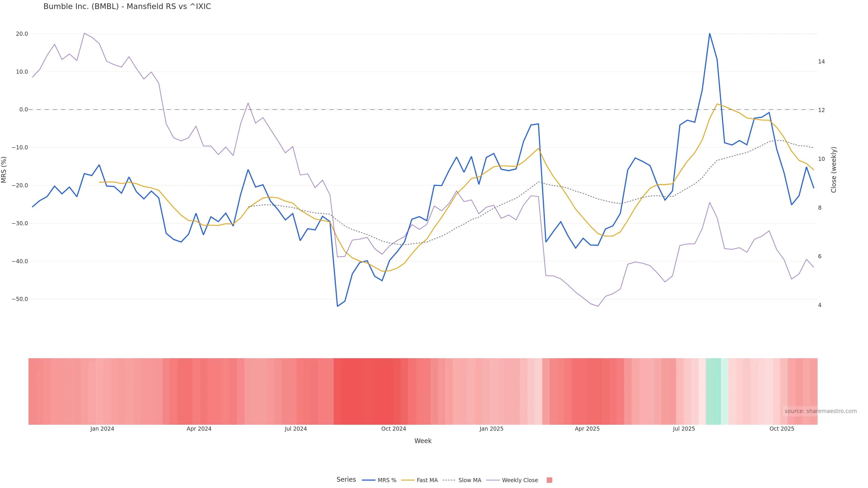Click the -50.0 tick on MRS axis
868x488 pixels.
pos(20,299)
